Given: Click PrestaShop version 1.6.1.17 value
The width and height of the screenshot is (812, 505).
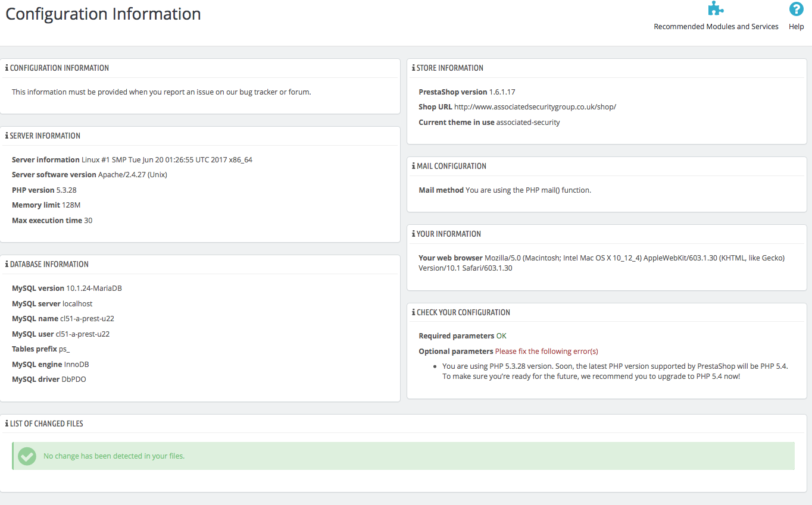Looking at the screenshot, I should (x=502, y=92).
